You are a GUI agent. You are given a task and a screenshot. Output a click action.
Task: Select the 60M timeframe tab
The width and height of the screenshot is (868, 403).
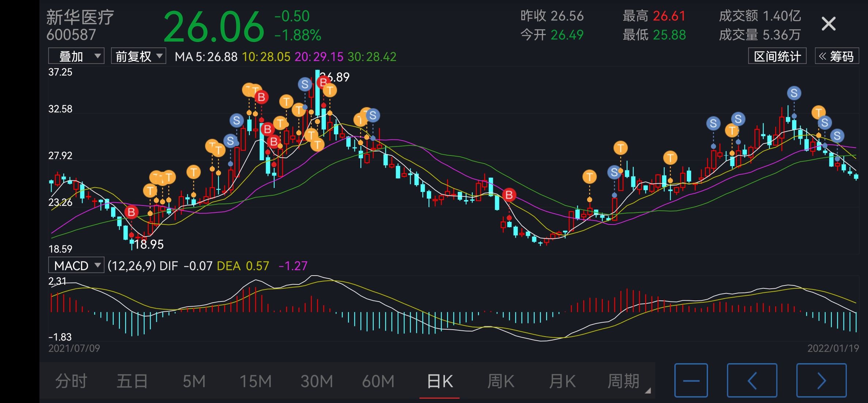tap(378, 381)
